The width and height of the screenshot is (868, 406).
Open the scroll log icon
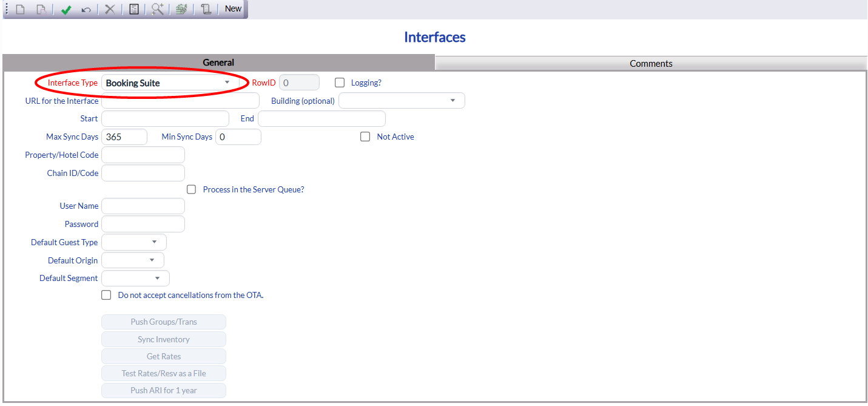206,9
